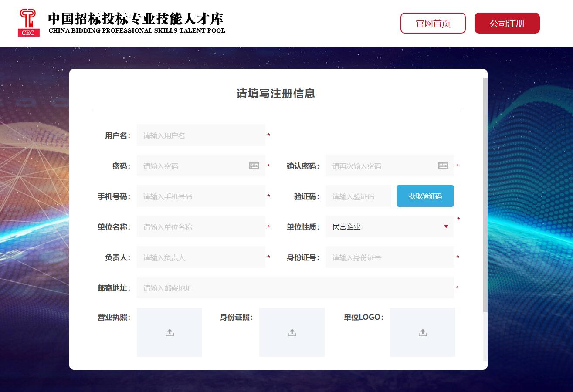Click the red arrow beside 民营企业
Image resolution: width=573 pixels, height=392 pixels.
[446, 227]
